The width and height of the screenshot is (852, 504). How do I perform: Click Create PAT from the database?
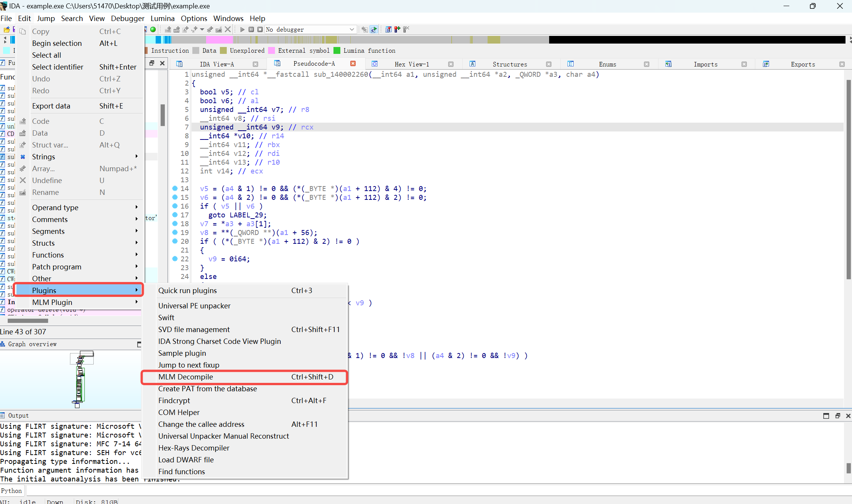245,389
